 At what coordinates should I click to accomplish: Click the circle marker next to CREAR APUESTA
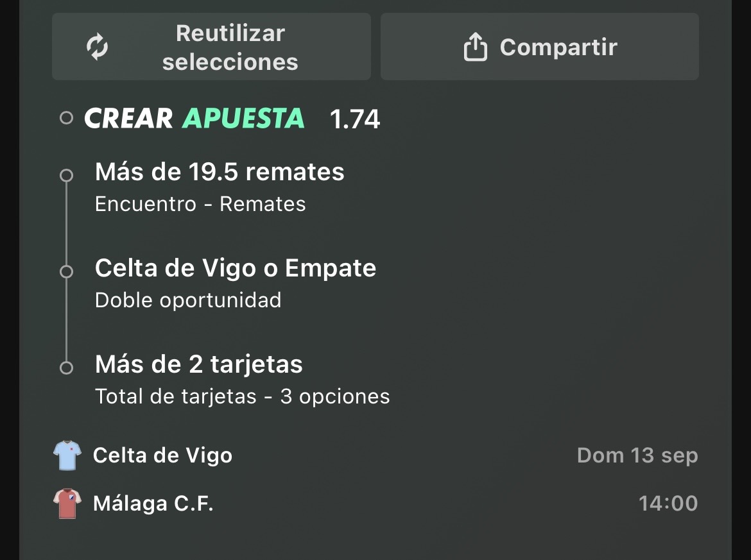pos(67,118)
